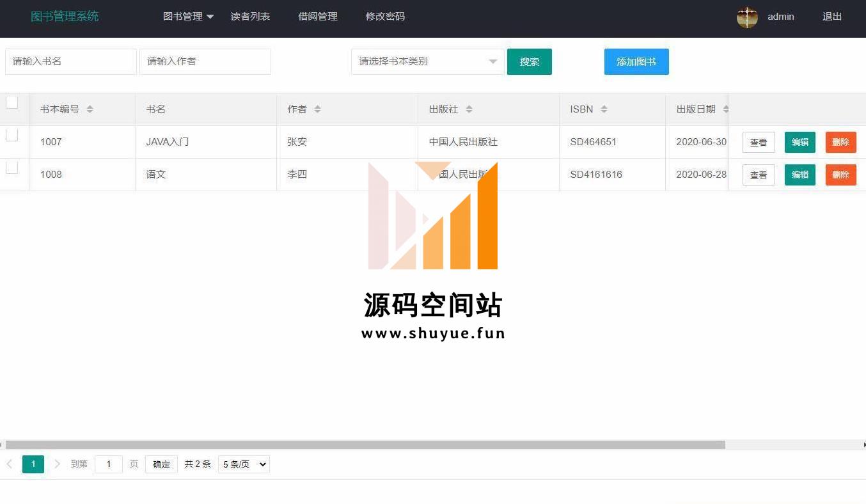Focus the 请输入作者 input field
This screenshot has width=866, height=504.
click(205, 61)
